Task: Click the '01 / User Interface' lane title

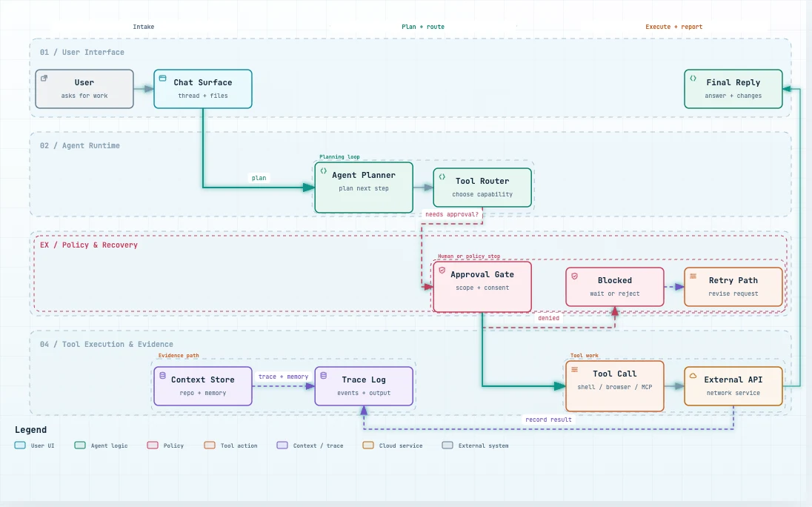Action: point(81,53)
